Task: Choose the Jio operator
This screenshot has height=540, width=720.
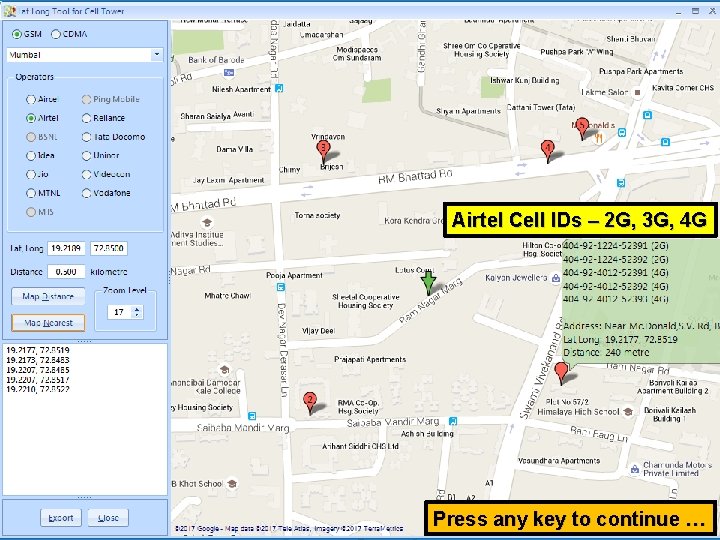Action: 31,174
